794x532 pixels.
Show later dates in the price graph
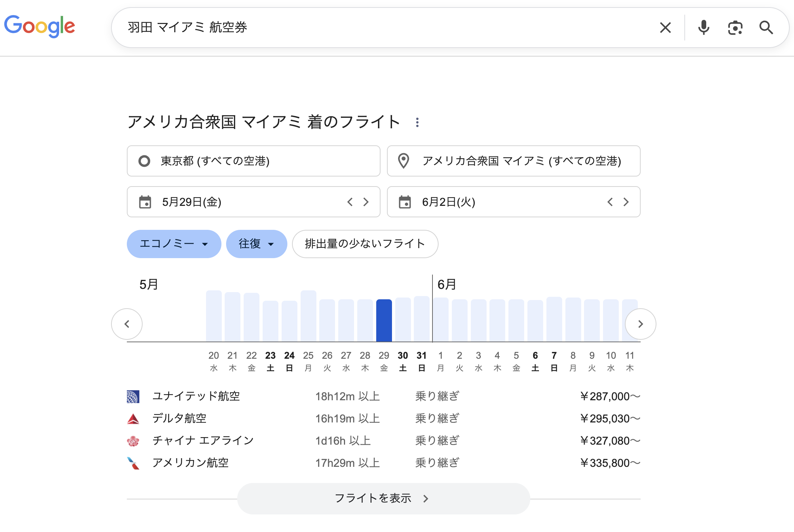point(641,324)
